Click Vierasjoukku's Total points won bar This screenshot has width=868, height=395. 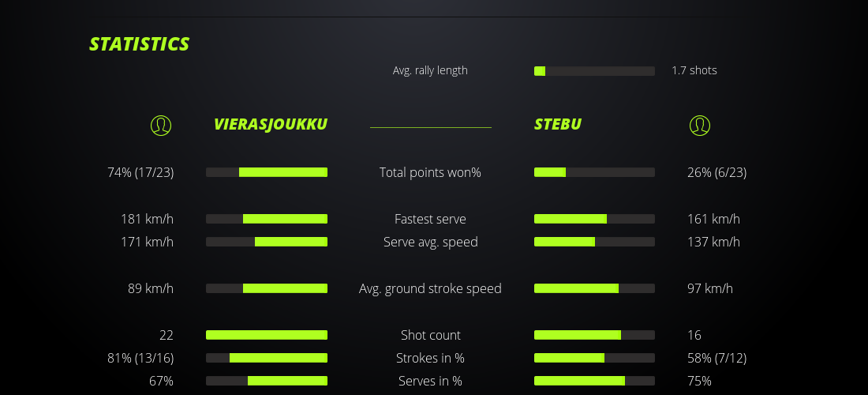tap(267, 172)
